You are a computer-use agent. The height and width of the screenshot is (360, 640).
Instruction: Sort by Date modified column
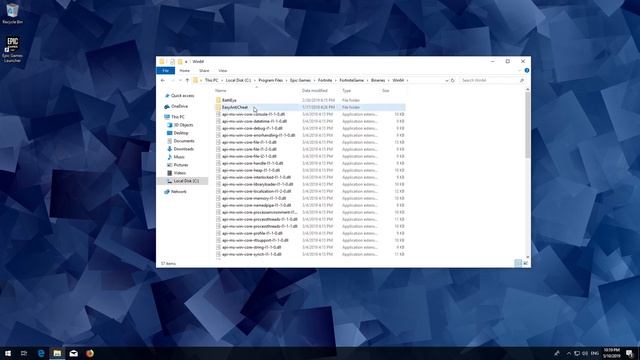tap(315, 91)
